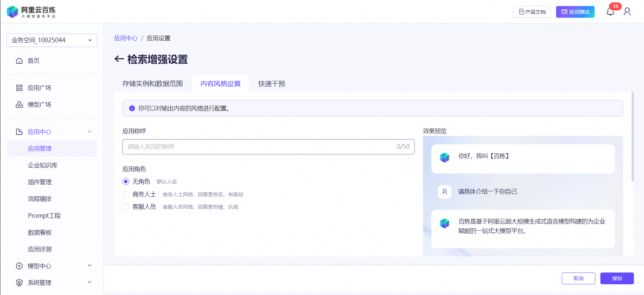Viewport: 644px width, 295px height.
Task: Click the info icon in the tip banner
Action: 132,108
